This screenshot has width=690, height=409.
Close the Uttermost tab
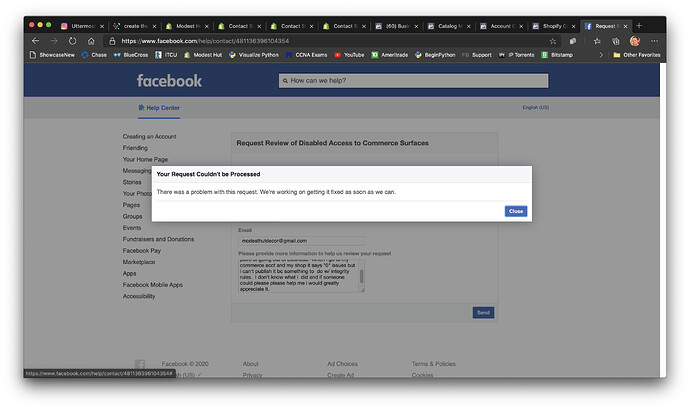[x=102, y=26]
